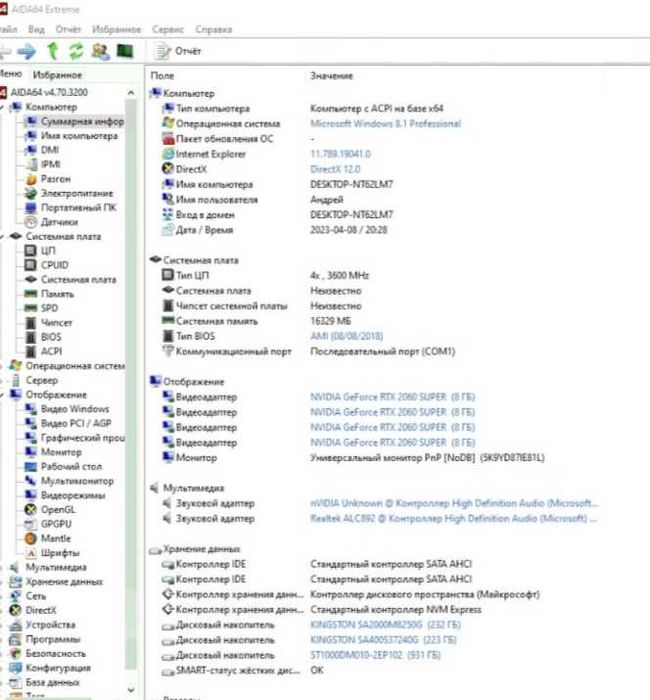The width and height of the screenshot is (650, 700).
Task: Switch to the Избранное sidebar tab
Action: point(58,75)
